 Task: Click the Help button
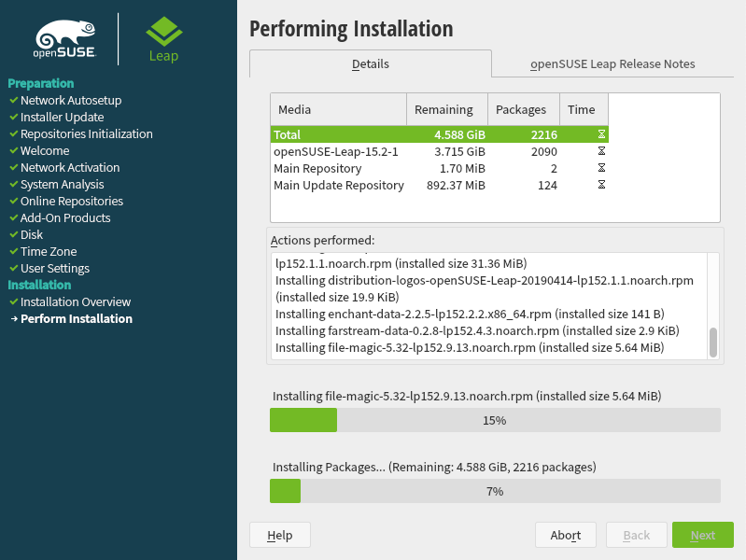pos(280,535)
